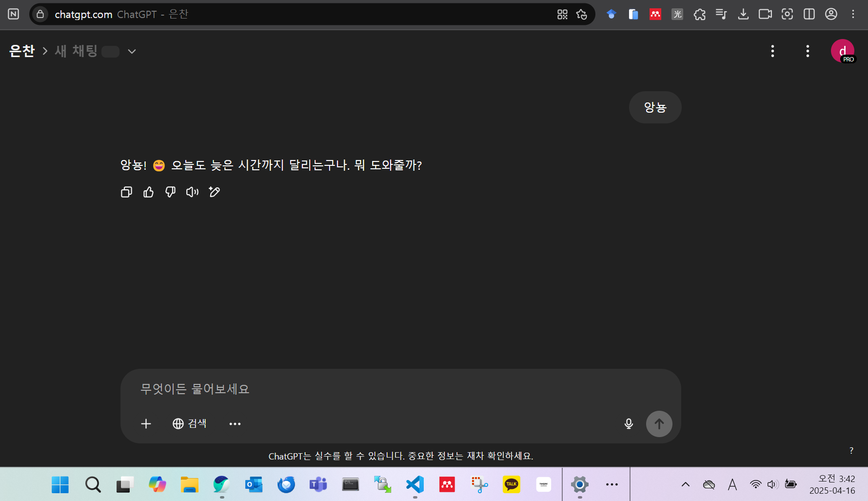Enable the 검색 web search tool
This screenshot has height=501, width=868.
click(x=189, y=423)
